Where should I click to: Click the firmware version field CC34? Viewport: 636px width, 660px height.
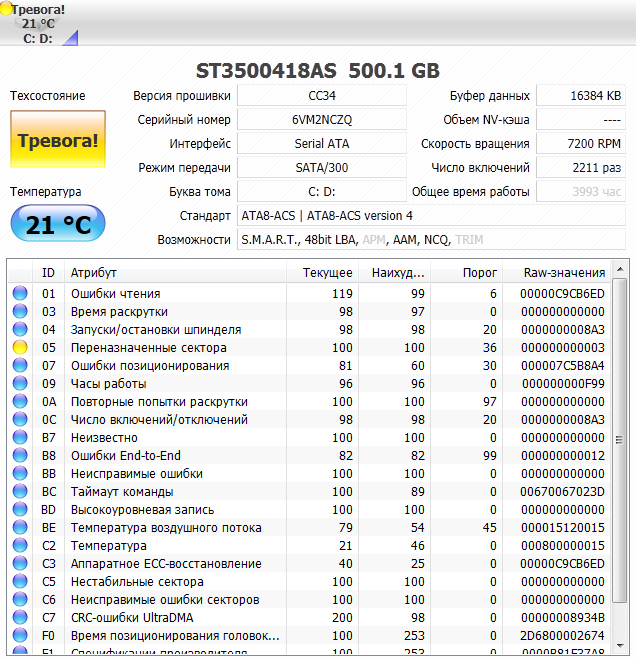(322, 96)
